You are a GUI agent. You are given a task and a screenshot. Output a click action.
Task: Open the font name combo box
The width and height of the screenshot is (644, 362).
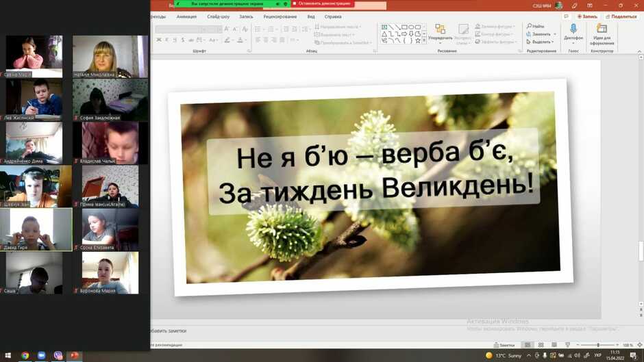181,29
